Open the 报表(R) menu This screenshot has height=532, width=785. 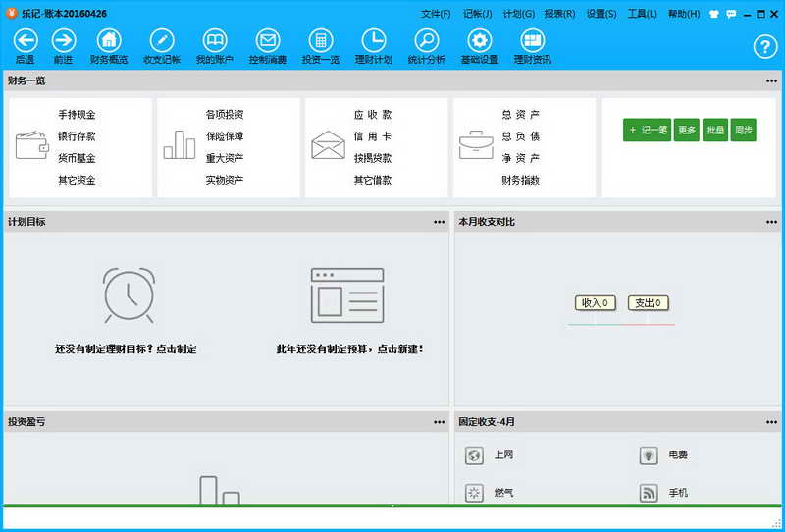coord(559,14)
